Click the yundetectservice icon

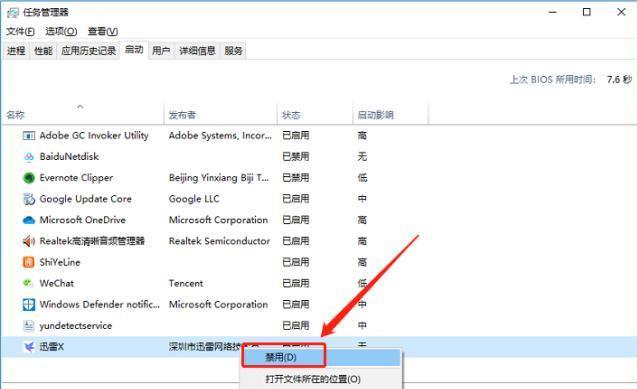click(x=28, y=326)
